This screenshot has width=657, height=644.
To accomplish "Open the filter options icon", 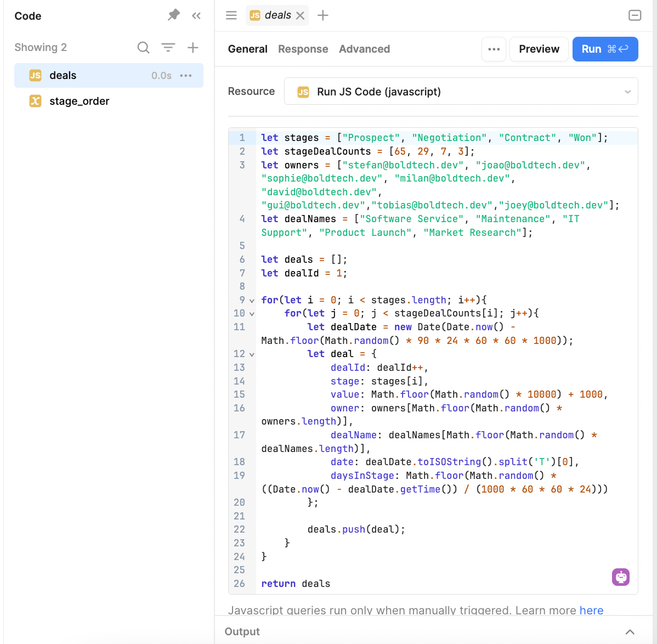I will point(168,47).
